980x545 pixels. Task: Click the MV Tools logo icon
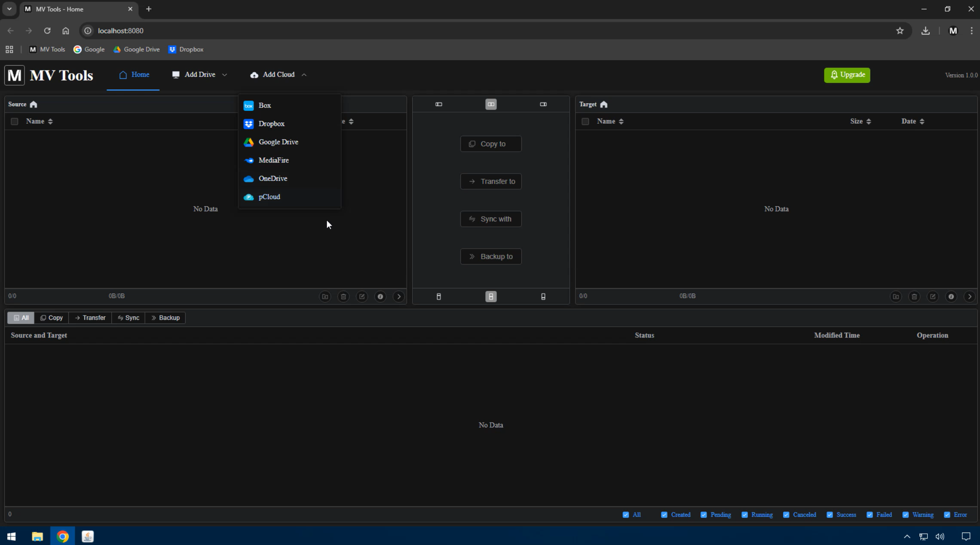[x=14, y=75]
